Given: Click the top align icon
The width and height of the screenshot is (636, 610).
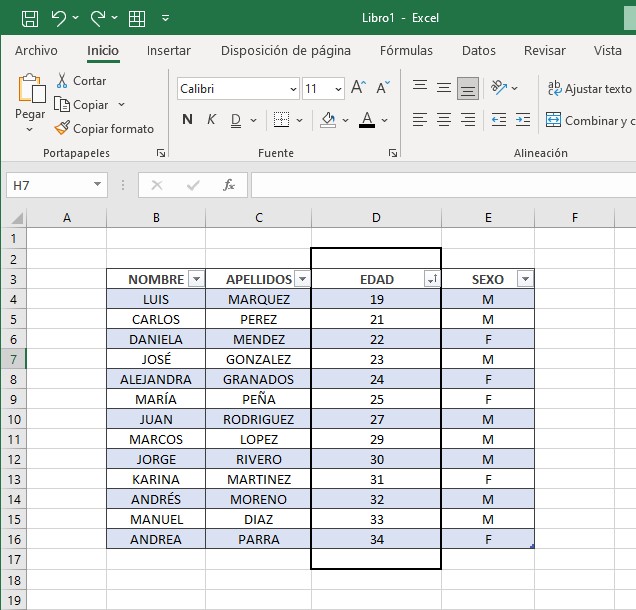Looking at the screenshot, I should point(420,88).
